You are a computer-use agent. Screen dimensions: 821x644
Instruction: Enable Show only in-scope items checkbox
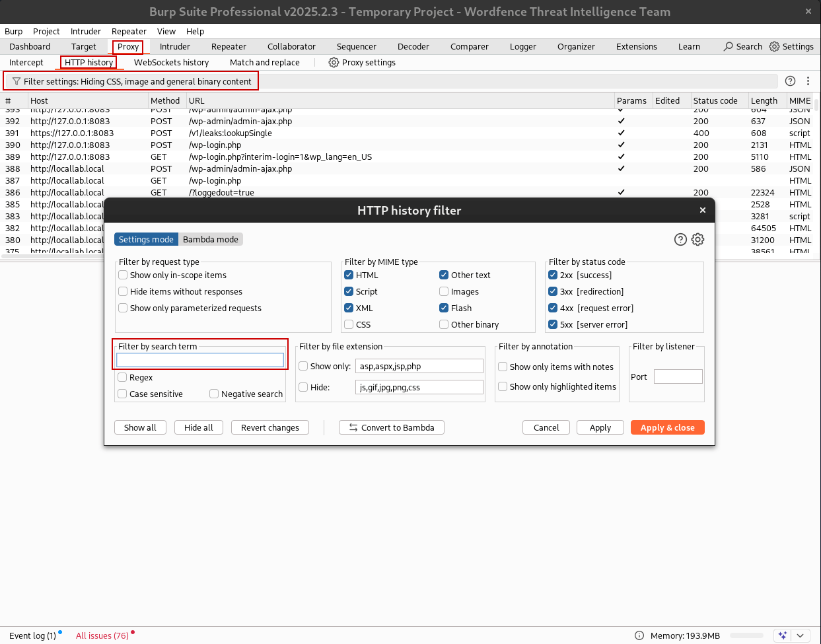123,275
